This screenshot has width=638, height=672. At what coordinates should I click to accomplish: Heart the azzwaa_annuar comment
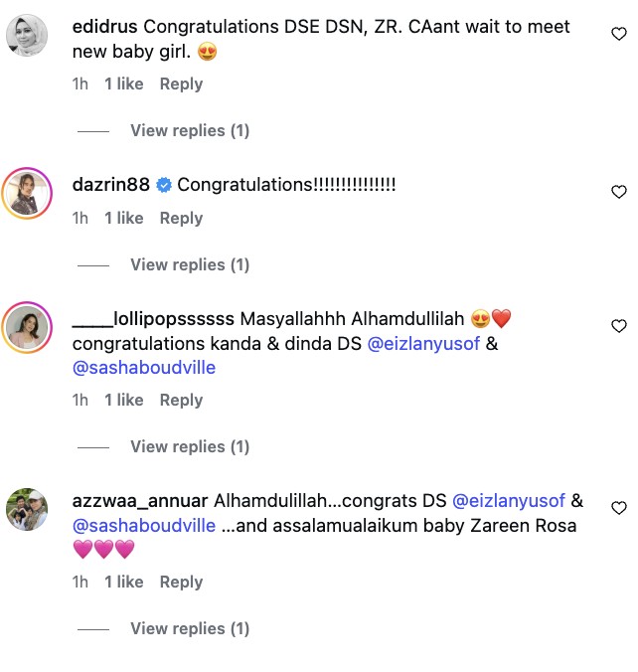point(618,508)
